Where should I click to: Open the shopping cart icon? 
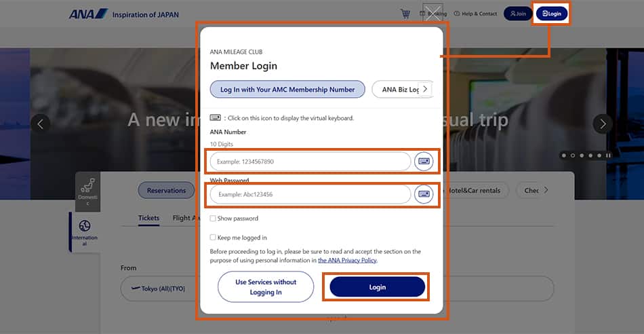(x=405, y=14)
